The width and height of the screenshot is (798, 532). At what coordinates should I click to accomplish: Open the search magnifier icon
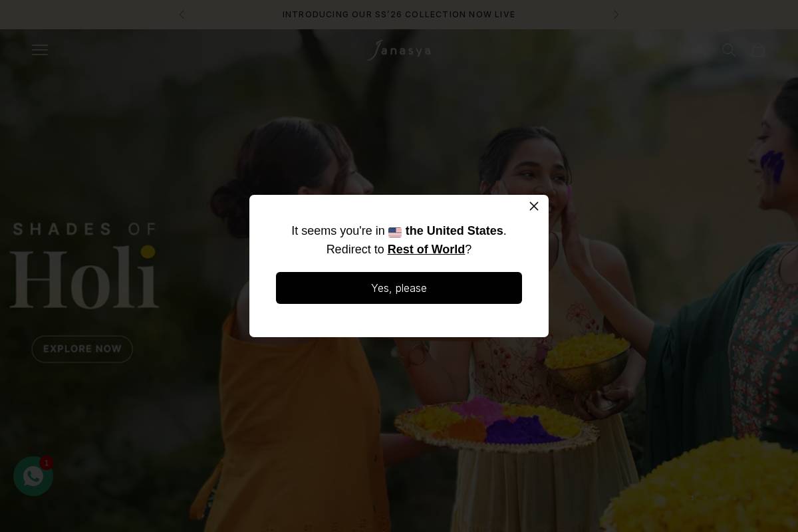(729, 50)
